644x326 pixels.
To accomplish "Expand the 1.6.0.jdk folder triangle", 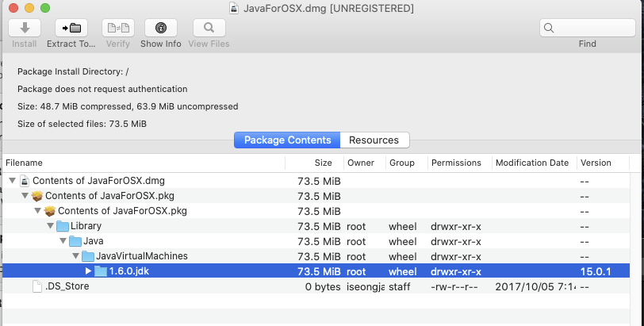I will 88,271.
